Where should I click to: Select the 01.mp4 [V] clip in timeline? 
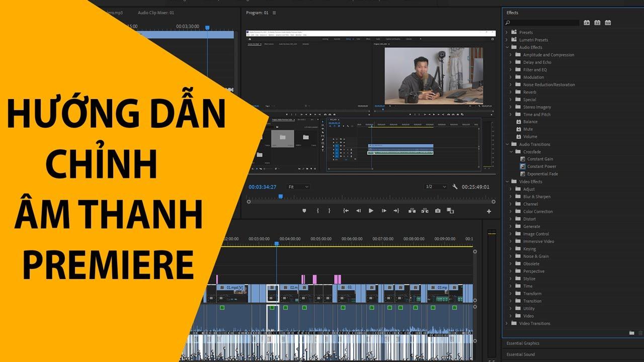pos(231,293)
